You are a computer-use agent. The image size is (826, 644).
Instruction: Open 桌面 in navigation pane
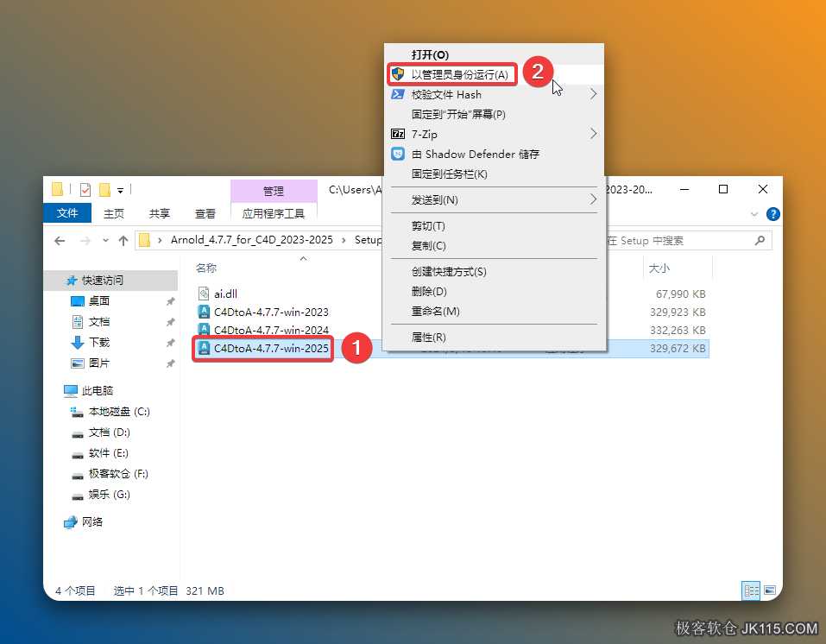pyautogui.click(x=98, y=301)
